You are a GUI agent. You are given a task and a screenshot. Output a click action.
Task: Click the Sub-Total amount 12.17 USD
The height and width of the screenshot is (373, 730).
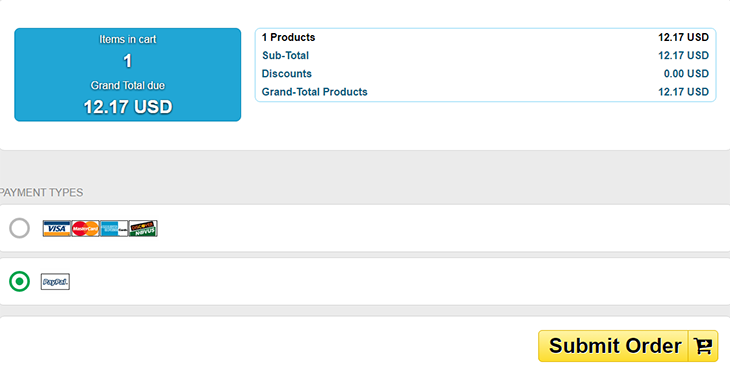click(683, 55)
